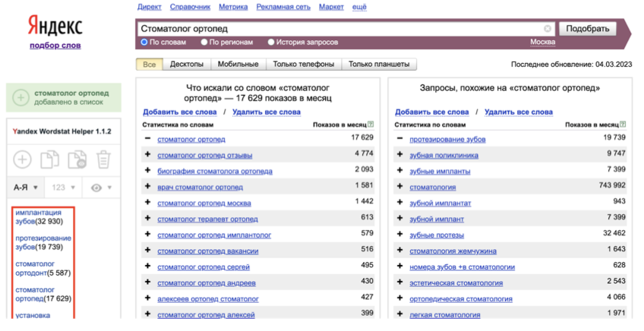Click the plus beside 'врач стоматолог ортопед'

pyautogui.click(x=148, y=187)
